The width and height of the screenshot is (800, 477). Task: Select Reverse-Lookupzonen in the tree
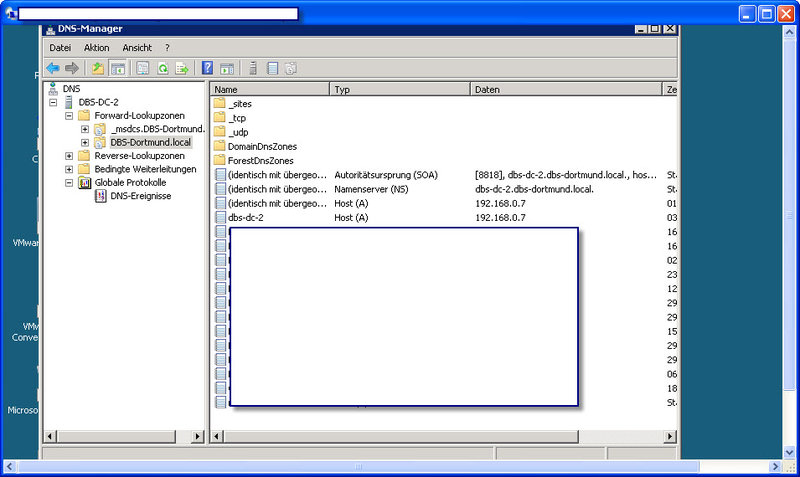coord(139,156)
